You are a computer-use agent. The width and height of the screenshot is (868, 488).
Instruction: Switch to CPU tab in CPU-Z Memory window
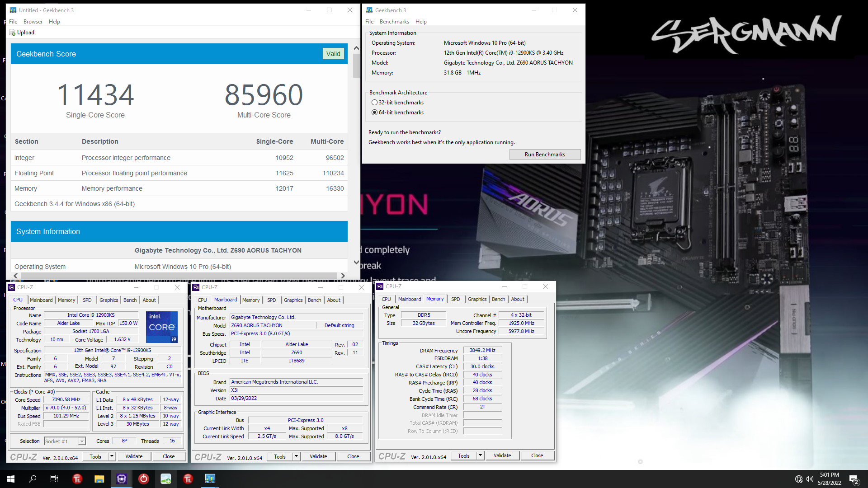pyautogui.click(x=386, y=299)
